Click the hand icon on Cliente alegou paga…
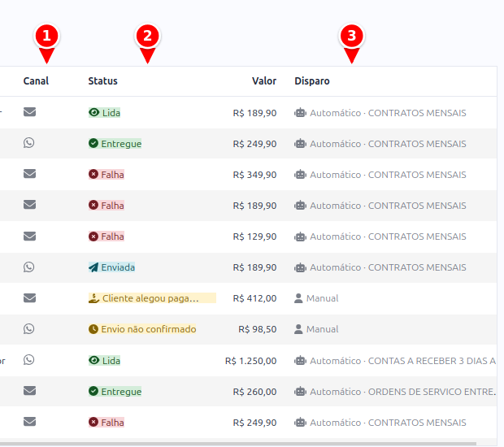 tap(93, 298)
